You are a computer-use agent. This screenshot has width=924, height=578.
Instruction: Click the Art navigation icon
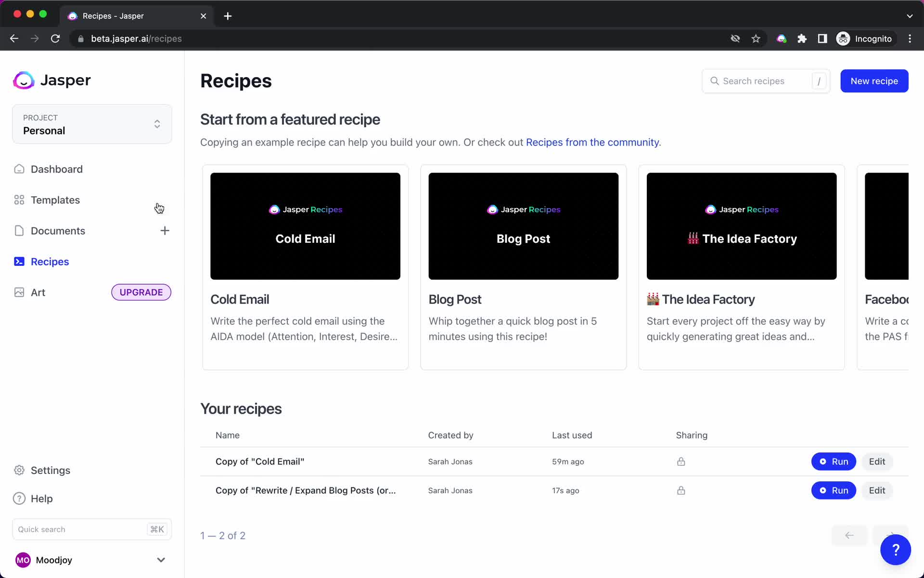[x=20, y=292]
